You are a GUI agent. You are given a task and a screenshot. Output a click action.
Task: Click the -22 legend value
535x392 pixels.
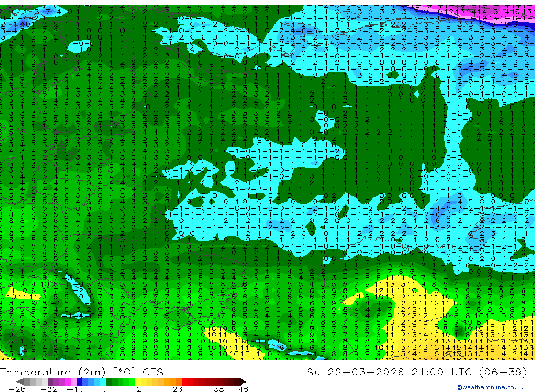click(49, 389)
